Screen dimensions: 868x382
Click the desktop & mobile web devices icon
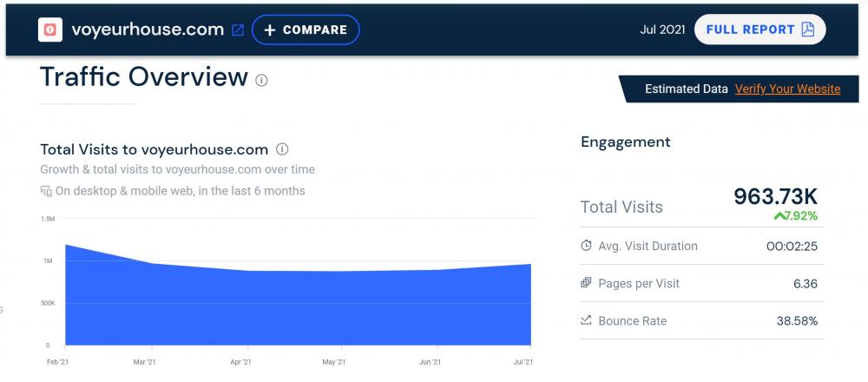point(46,191)
